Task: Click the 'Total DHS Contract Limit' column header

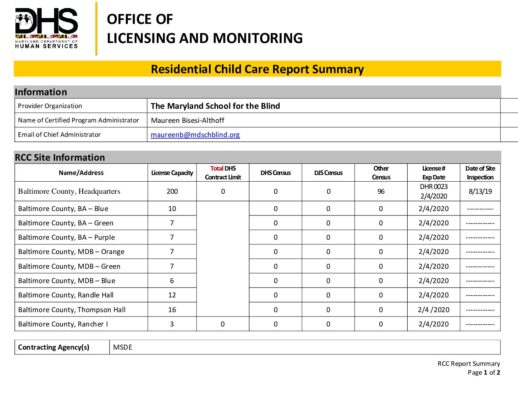Action: tap(223, 173)
